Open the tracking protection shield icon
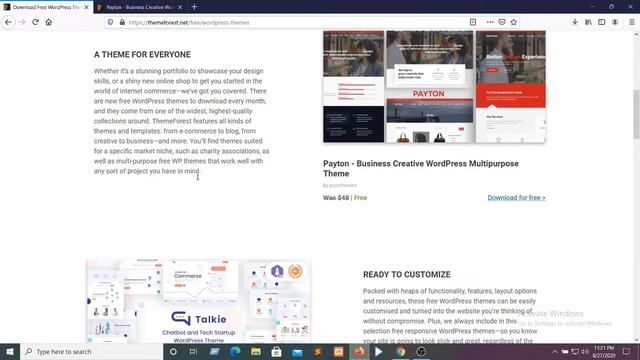Screen dimensions: 640x360 [110, 22]
